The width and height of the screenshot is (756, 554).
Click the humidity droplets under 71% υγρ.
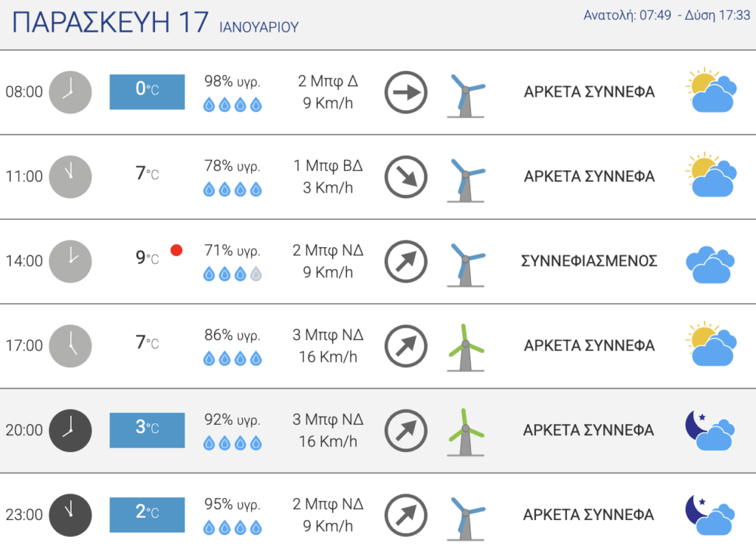click(233, 274)
